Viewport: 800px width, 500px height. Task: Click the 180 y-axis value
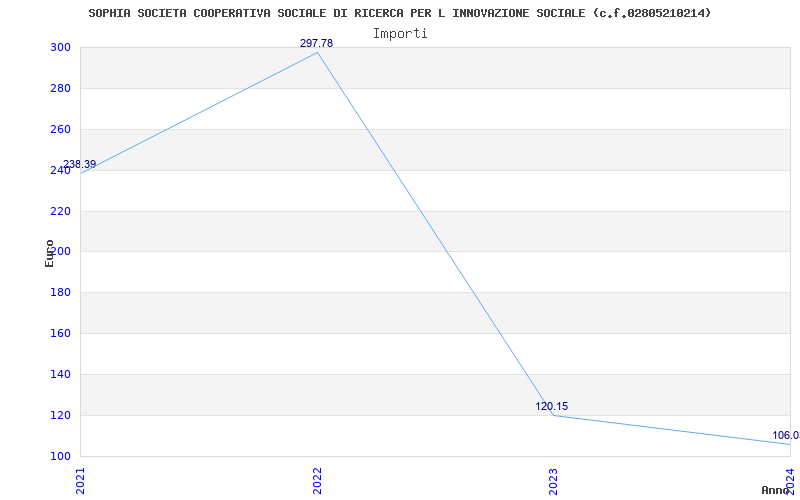coord(60,293)
